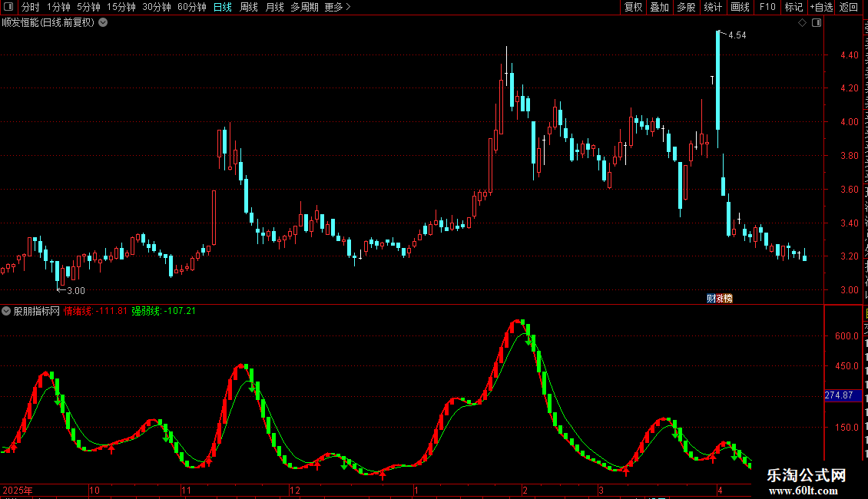Click the 600.0 indicator axis label
868x499 pixels.
tap(847, 335)
